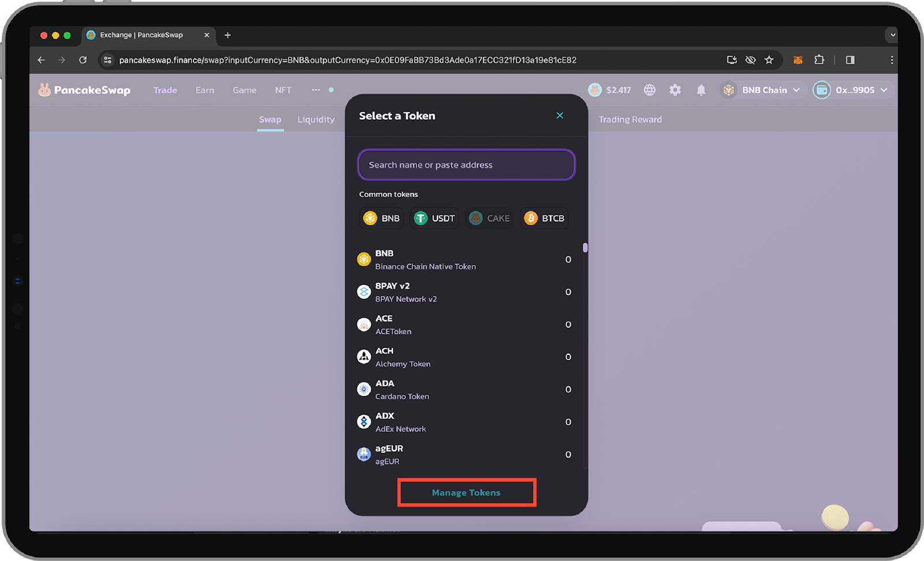Screen dimensions: 924x561
Task: Click the Manage Tokens button
Action: 466,493
